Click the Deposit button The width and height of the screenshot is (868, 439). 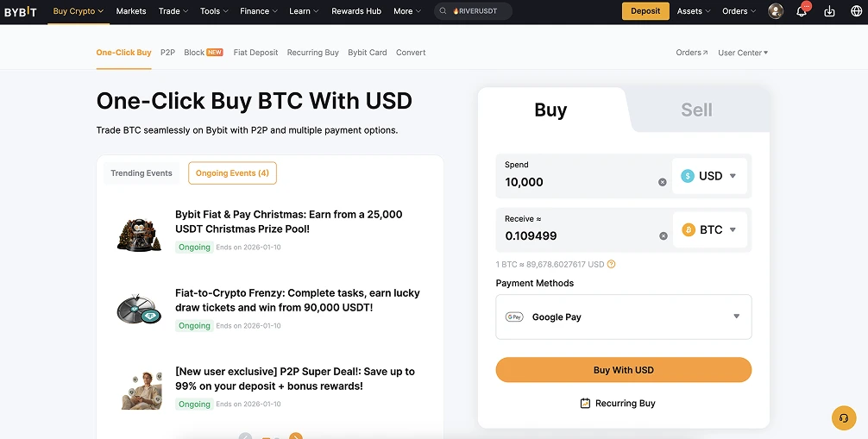[x=645, y=11]
